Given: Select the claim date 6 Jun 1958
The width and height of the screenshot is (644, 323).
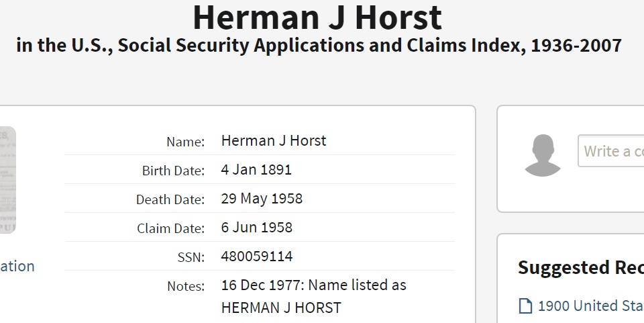Looking at the screenshot, I should tap(257, 228).
